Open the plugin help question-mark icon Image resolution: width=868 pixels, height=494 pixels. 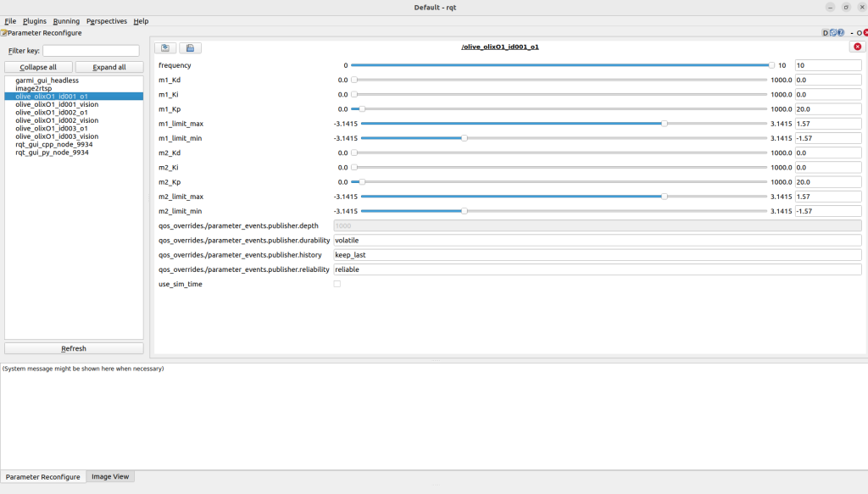(x=841, y=33)
